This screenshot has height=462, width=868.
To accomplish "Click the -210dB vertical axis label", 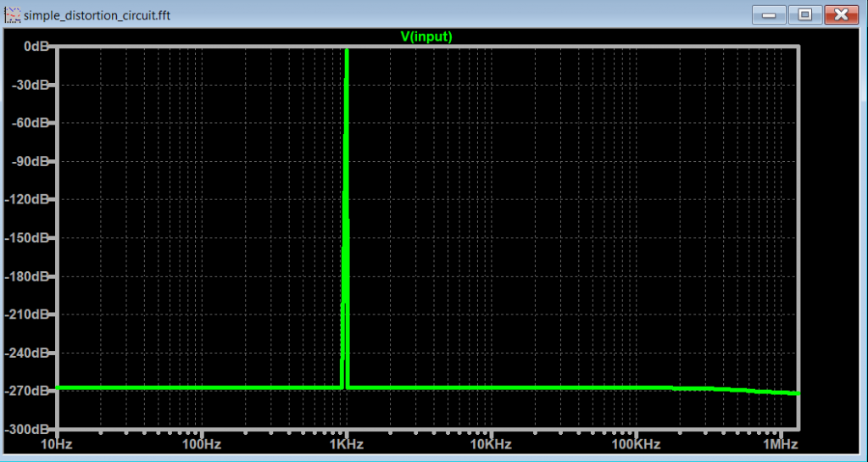I will [x=30, y=314].
